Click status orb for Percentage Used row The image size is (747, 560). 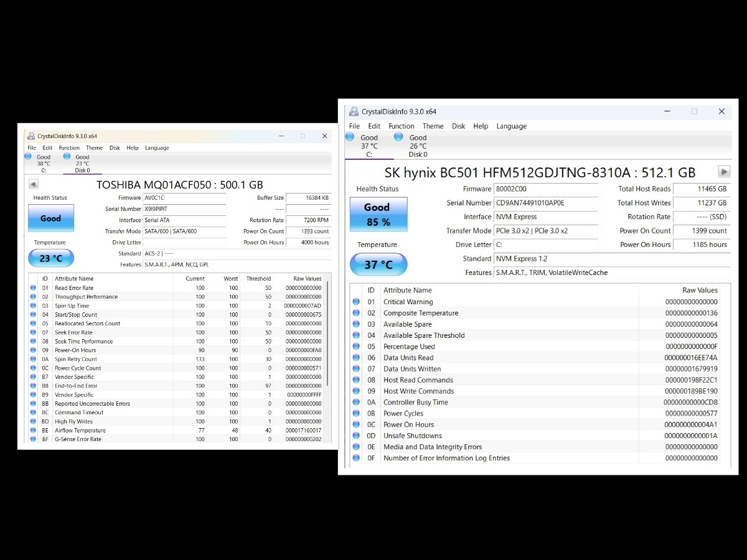coord(356,347)
